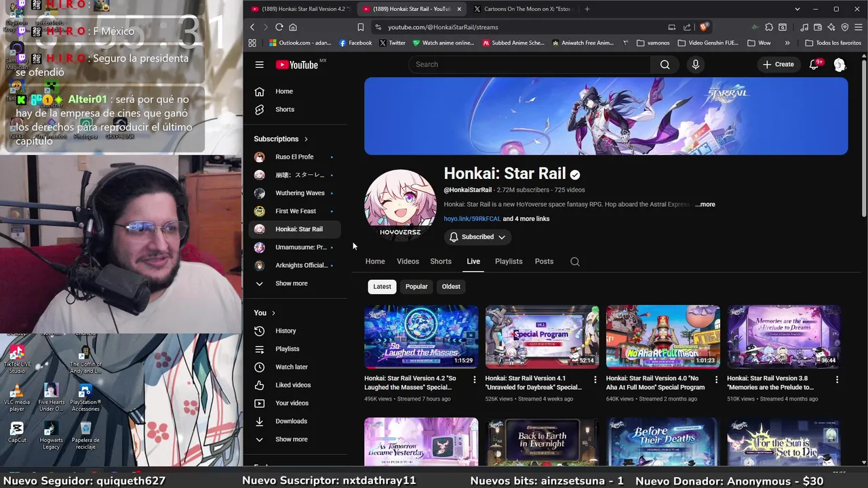The height and width of the screenshot is (488, 868).
Task: Open the Twitter bookmark
Action: click(393, 43)
